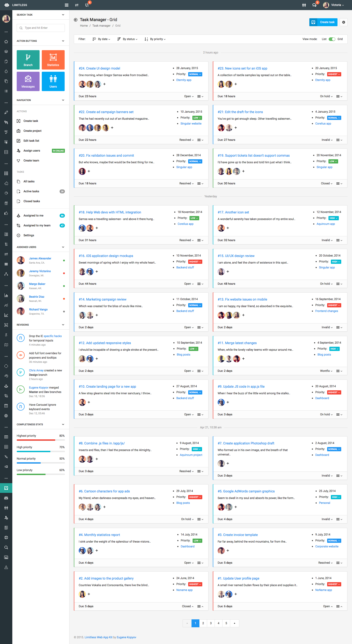Click the sidebar user avatar at top left
The height and width of the screenshot is (644, 352).
[x=6, y=18]
